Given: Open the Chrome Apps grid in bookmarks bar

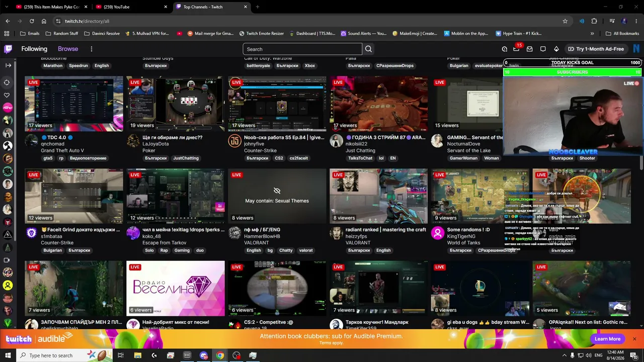Looking at the screenshot, I should 7,34.
